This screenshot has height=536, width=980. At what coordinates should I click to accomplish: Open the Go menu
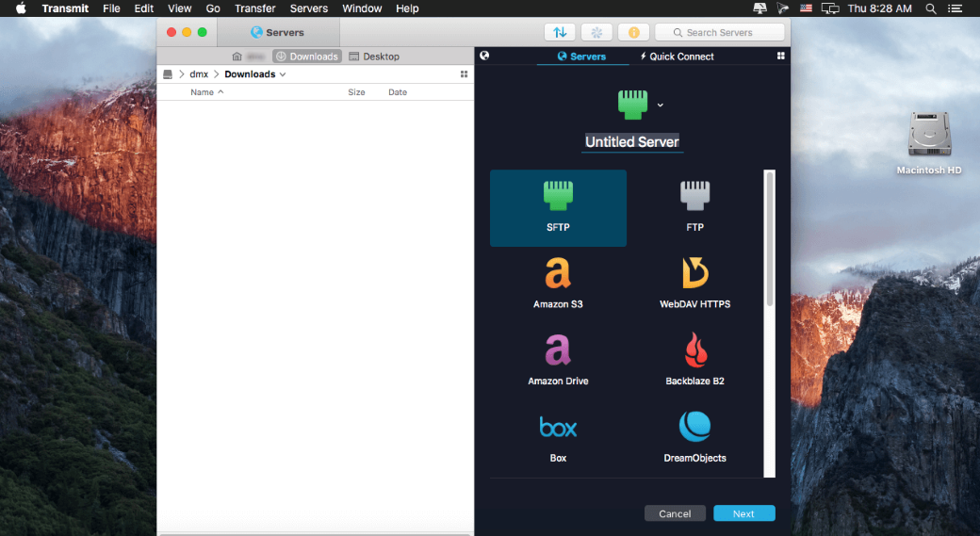(213, 8)
